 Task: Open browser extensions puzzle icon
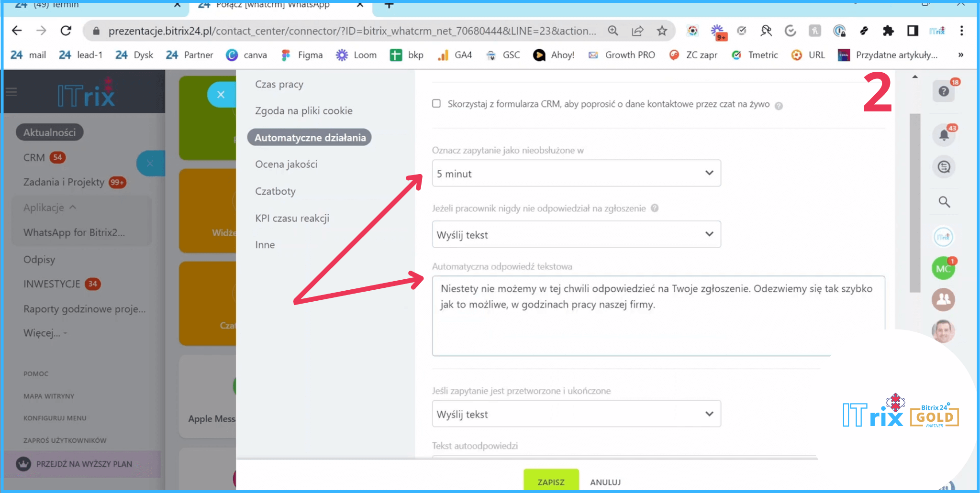click(888, 31)
